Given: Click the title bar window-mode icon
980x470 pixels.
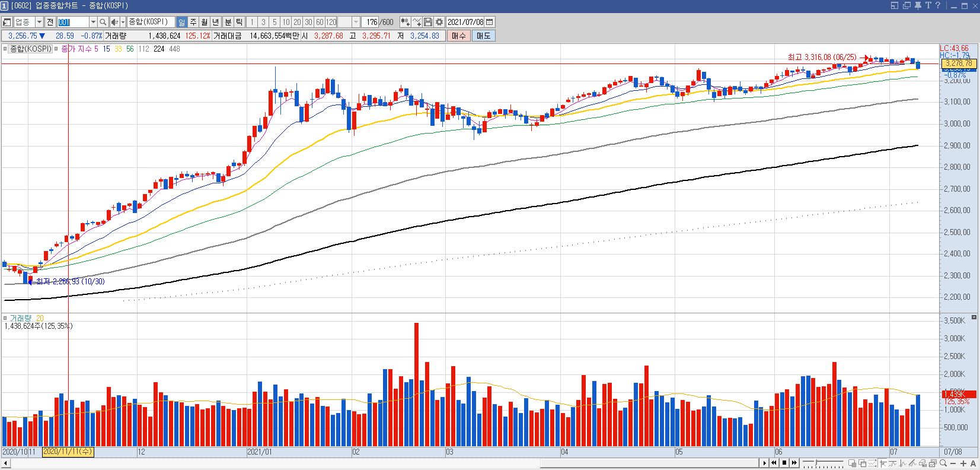Looking at the screenshot, I should tap(895, 5).
